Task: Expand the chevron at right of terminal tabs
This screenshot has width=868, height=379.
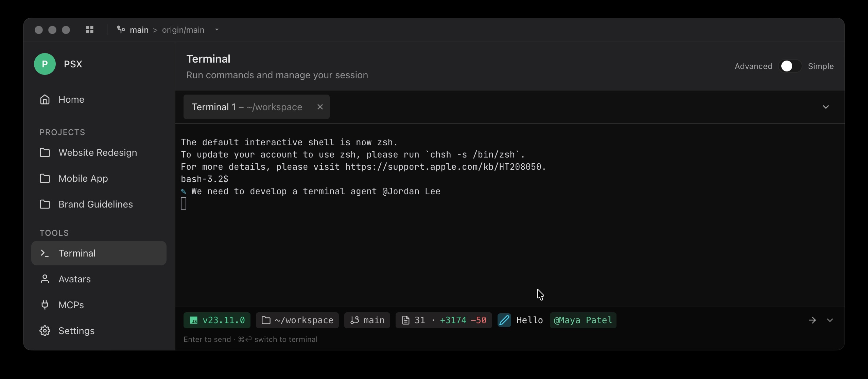Action: pyautogui.click(x=826, y=107)
